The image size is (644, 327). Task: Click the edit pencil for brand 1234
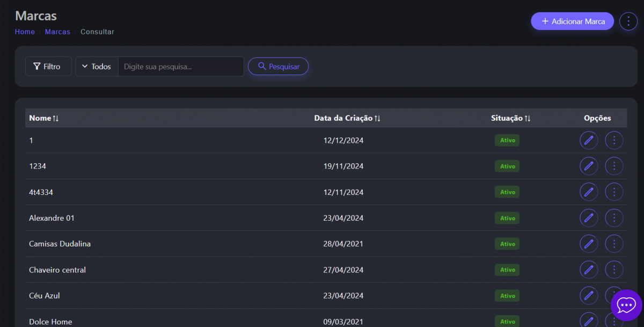pyautogui.click(x=589, y=166)
